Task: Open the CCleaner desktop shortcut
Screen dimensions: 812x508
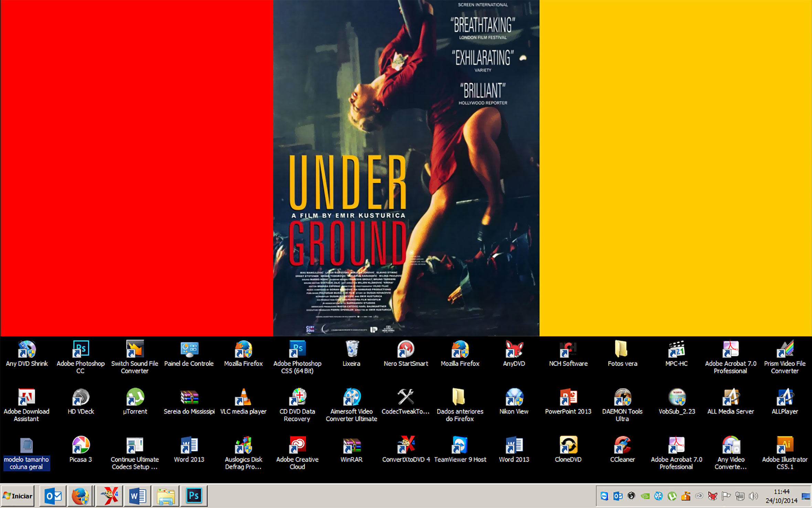Action: coord(622,445)
